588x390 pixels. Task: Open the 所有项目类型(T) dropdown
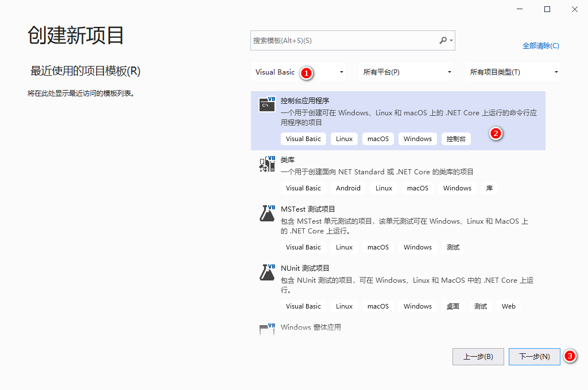513,72
